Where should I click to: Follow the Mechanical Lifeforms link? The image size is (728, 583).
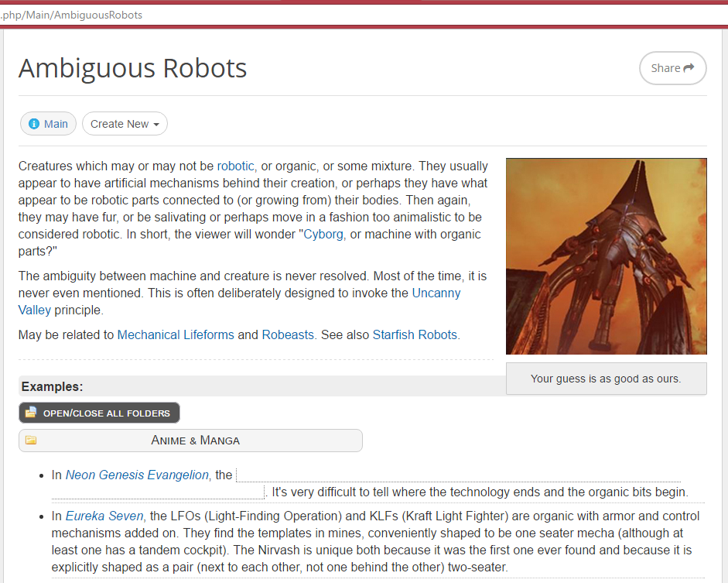[176, 335]
